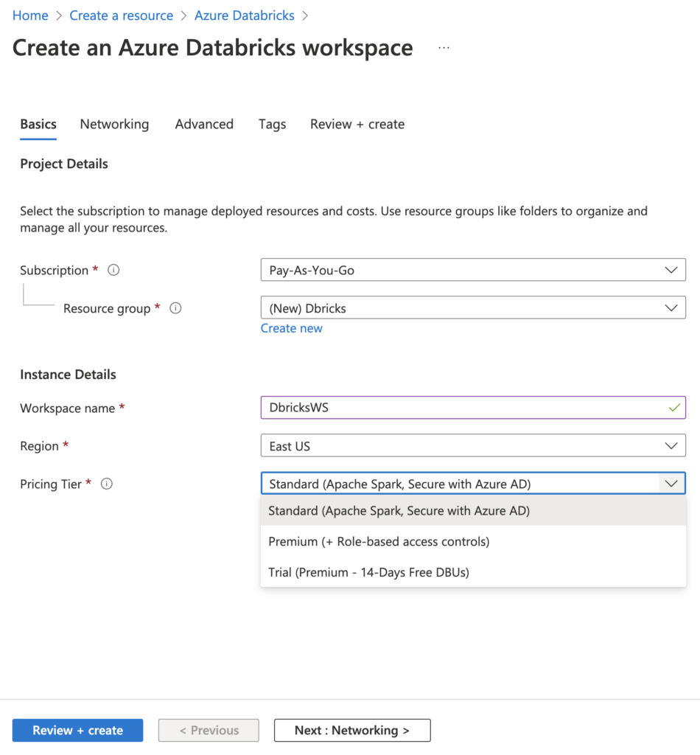Open the Review + create tab
700x755 pixels.
coord(357,125)
